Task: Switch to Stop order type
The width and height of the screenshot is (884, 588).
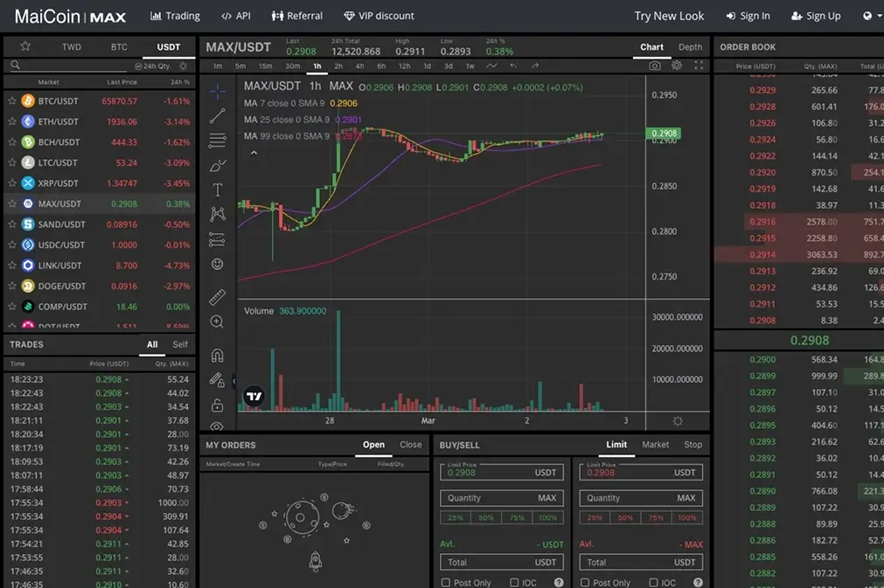Action: tap(693, 445)
